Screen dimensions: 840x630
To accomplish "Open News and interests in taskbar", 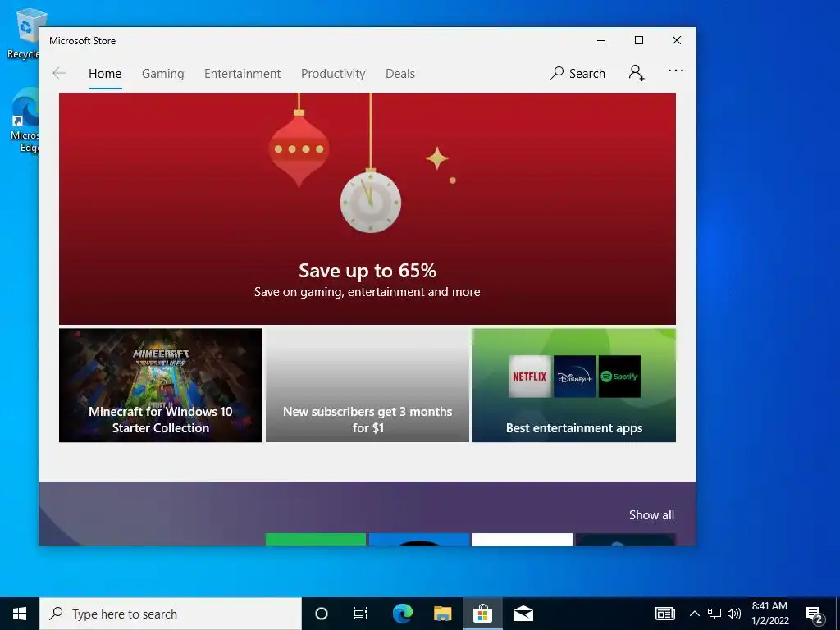I will click(x=664, y=614).
